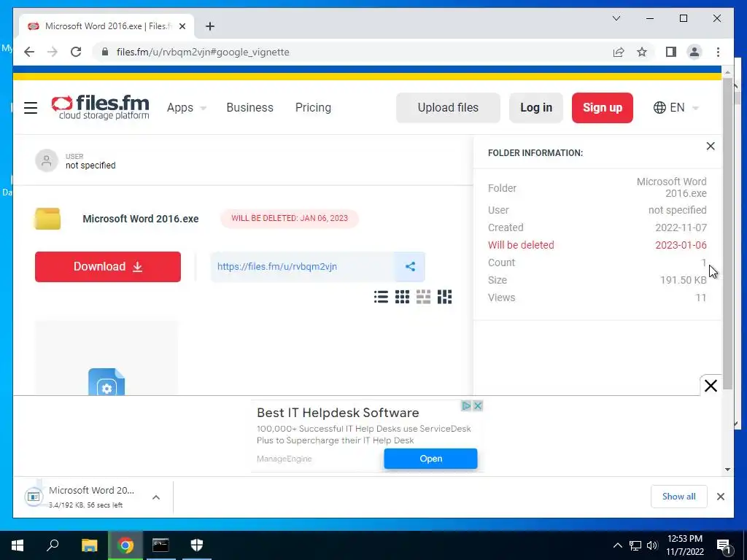The image size is (747, 560).
Task: Switch to list view
Action: 381,297
